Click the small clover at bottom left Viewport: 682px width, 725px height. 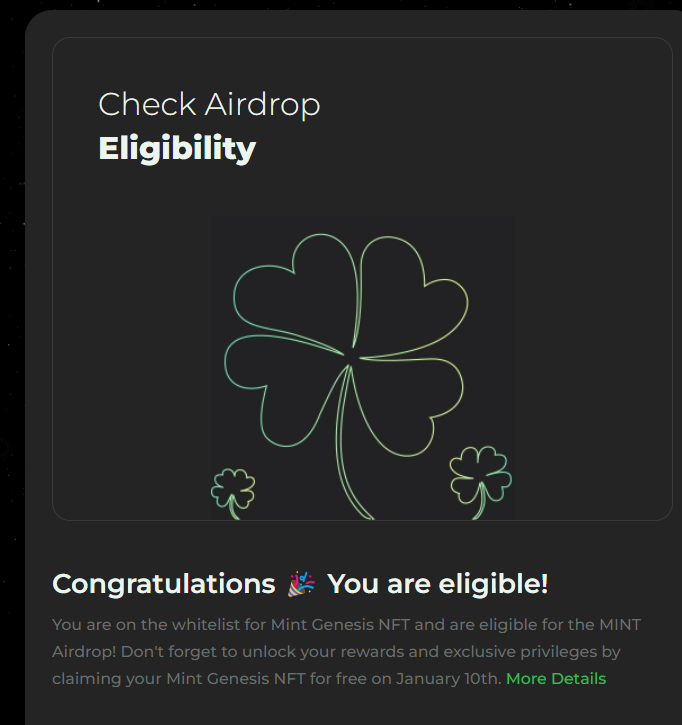click(x=233, y=490)
